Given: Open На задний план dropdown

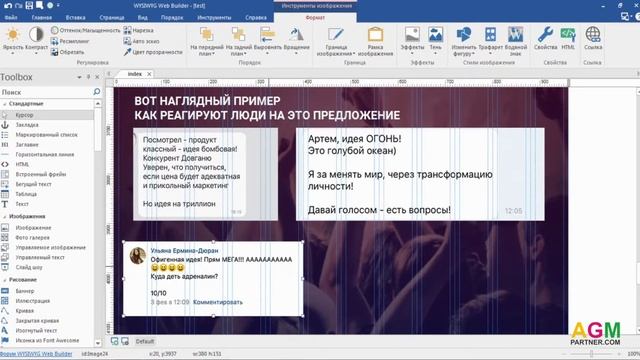Looking at the screenshot, I should click(x=238, y=41).
